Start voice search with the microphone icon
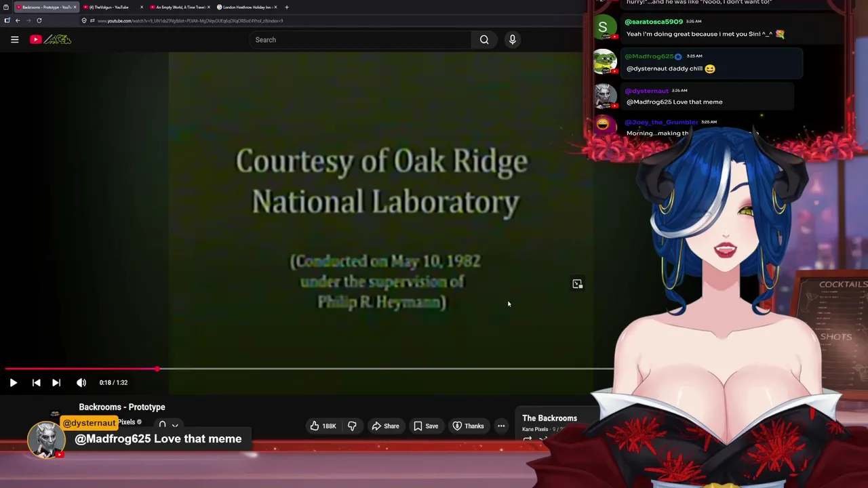This screenshot has width=868, height=488. click(513, 39)
